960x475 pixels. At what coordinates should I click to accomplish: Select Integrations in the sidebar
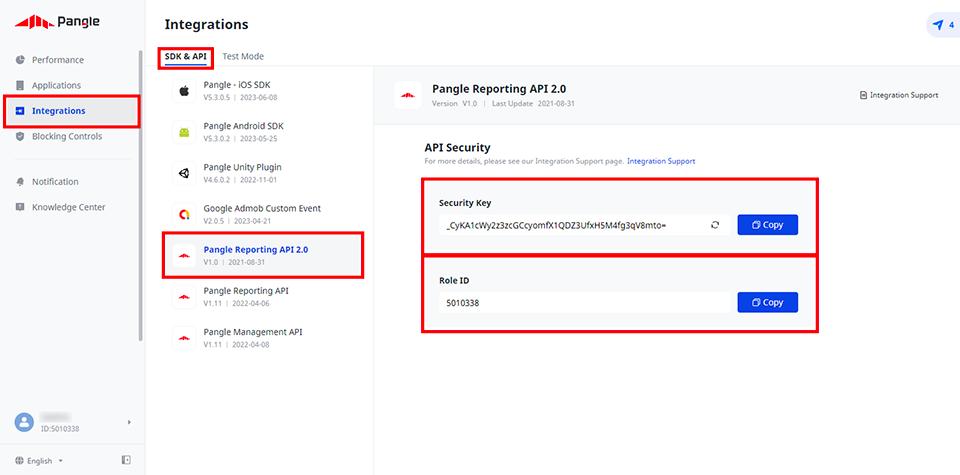72,111
